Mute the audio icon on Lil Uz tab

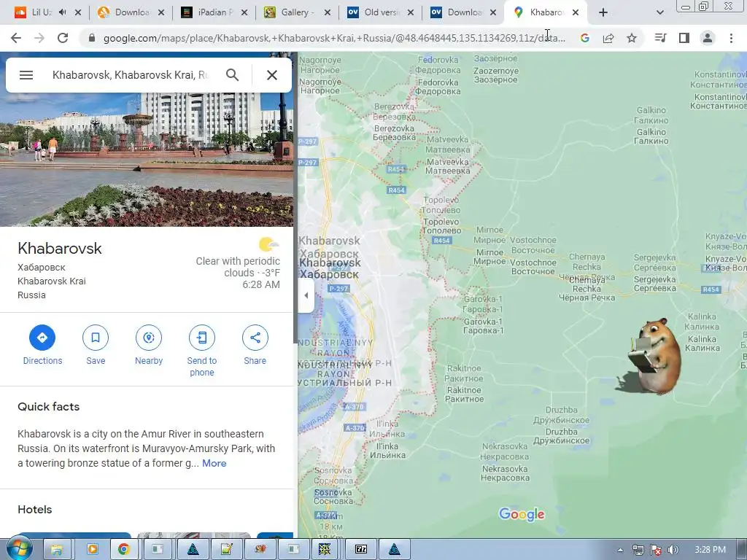pyautogui.click(x=63, y=12)
